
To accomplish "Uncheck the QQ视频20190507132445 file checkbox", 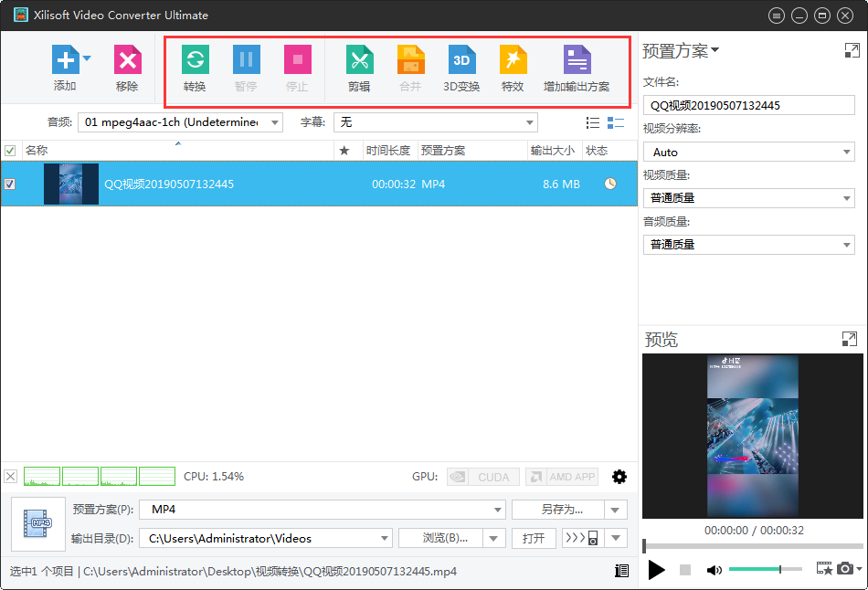I will (x=10, y=184).
